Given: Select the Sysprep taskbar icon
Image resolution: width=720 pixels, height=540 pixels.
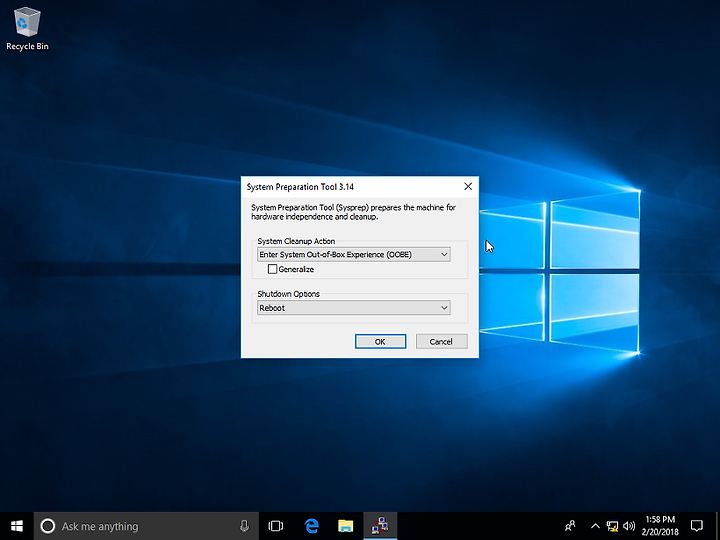Looking at the screenshot, I should point(380,526).
